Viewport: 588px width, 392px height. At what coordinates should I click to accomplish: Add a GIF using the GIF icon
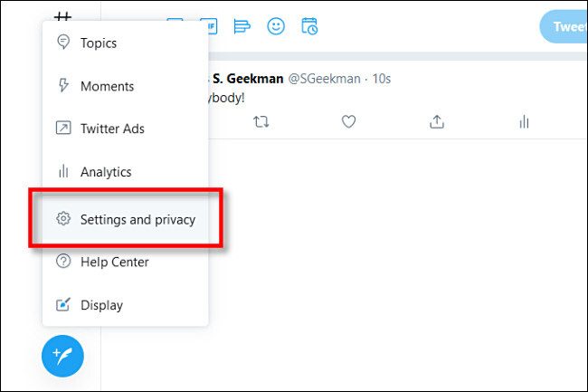coord(208,26)
